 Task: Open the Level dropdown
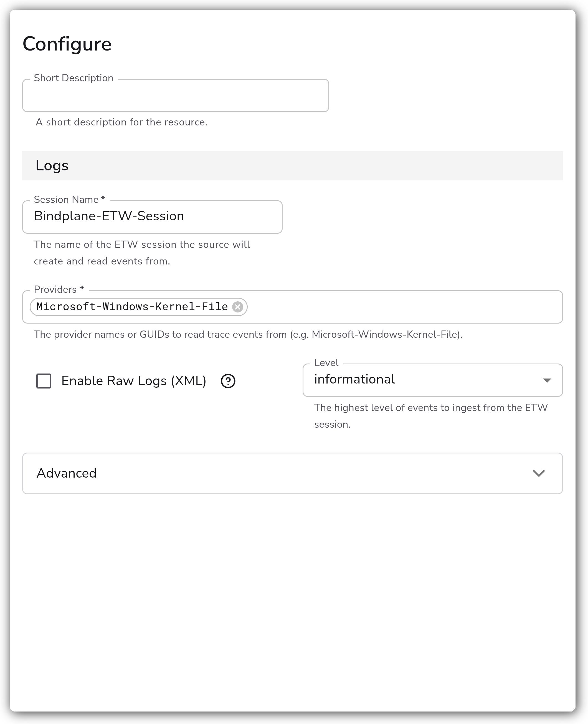(x=432, y=380)
